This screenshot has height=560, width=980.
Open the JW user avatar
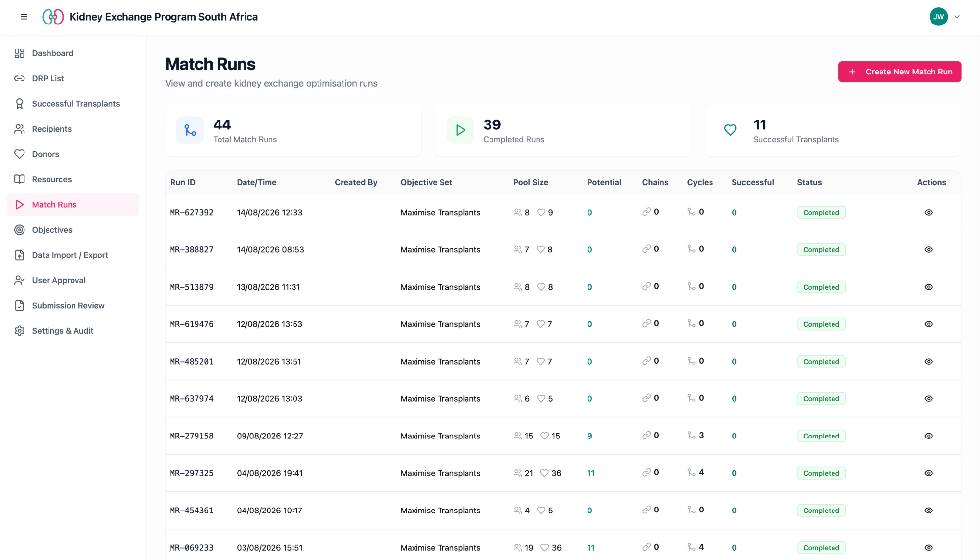(938, 17)
